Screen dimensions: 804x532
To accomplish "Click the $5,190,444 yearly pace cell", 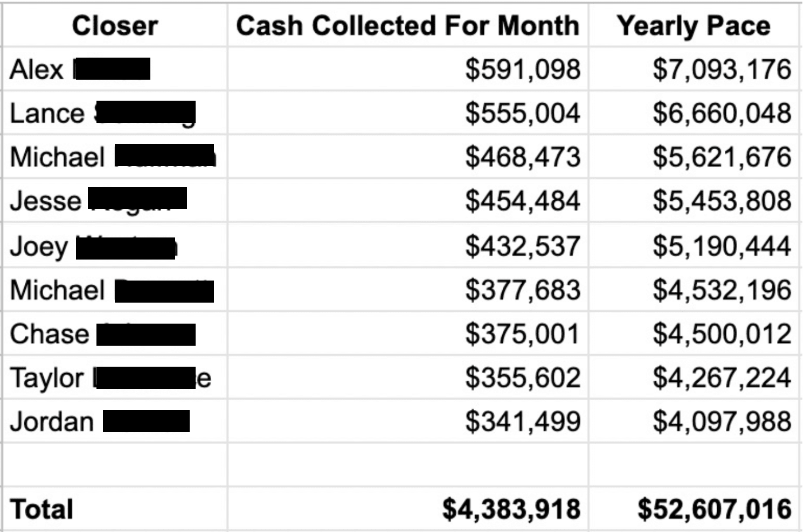I will click(722, 246).
